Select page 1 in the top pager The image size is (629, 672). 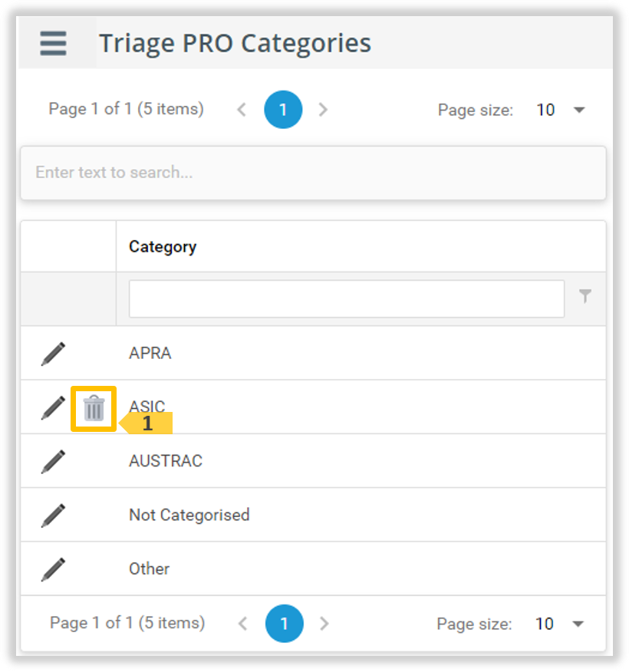[x=282, y=110]
